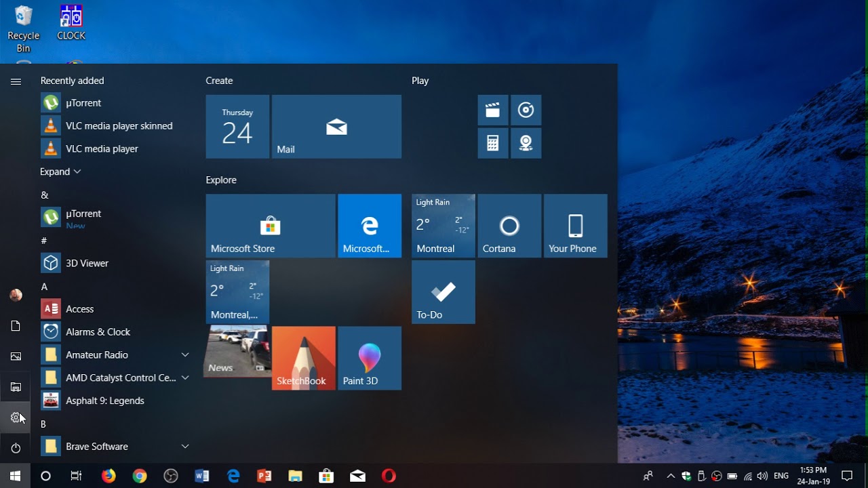Open File Explorer from the Start sidebar

[x=16, y=387]
